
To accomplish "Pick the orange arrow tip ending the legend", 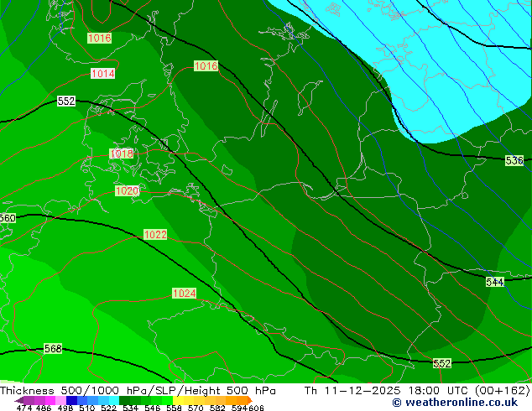I will (x=250, y=400).
